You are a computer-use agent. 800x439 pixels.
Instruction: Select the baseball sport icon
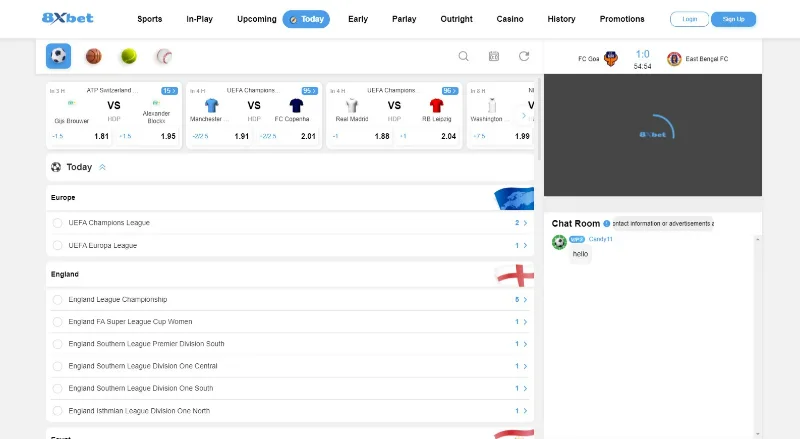point(164,56)
